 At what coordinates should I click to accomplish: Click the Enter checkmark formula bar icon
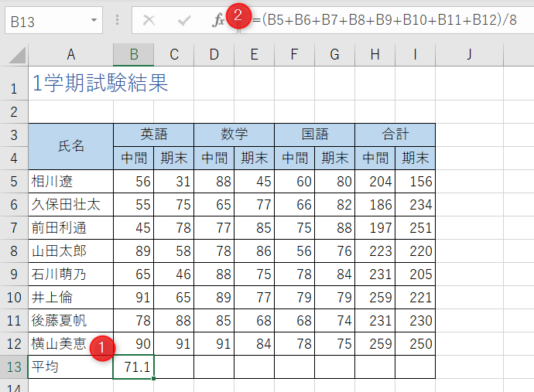point(184,21)
